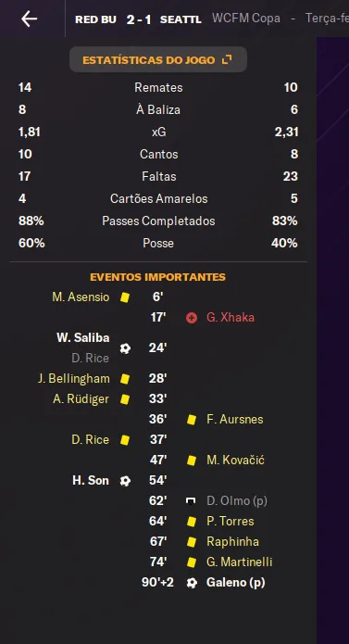Screen dimensions: 349x644
Task: Click the goal ball icon beside Galeno (p)
Action: (x=192, y=583)
